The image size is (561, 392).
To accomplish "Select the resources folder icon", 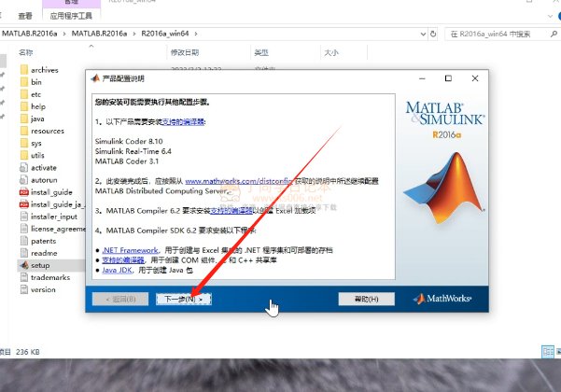I will point(24,131).
